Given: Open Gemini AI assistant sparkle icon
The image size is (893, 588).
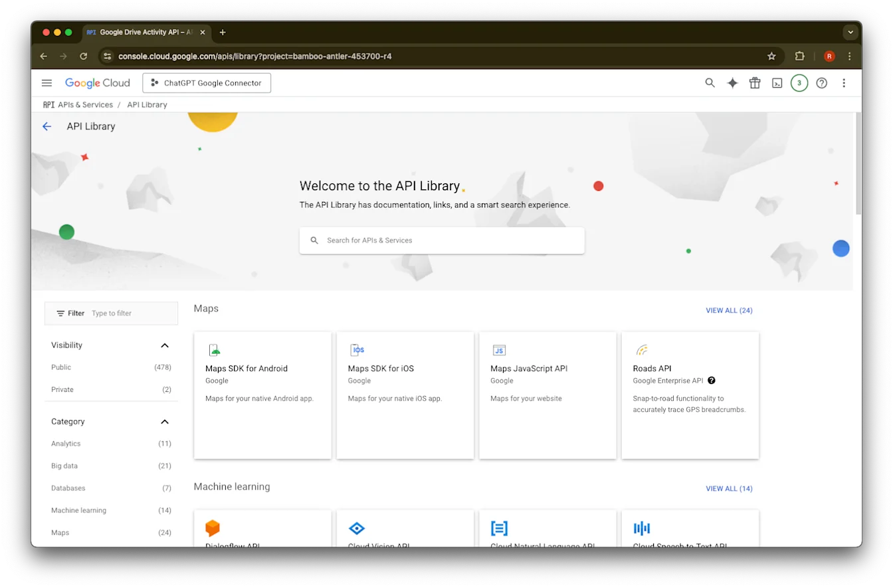Looking at the screenshot, I should coord(732,83).
